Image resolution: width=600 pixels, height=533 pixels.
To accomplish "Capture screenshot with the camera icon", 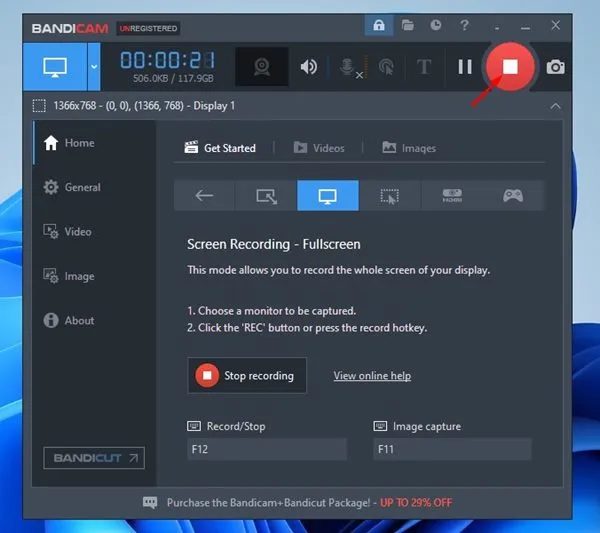I will pos(555,67).
